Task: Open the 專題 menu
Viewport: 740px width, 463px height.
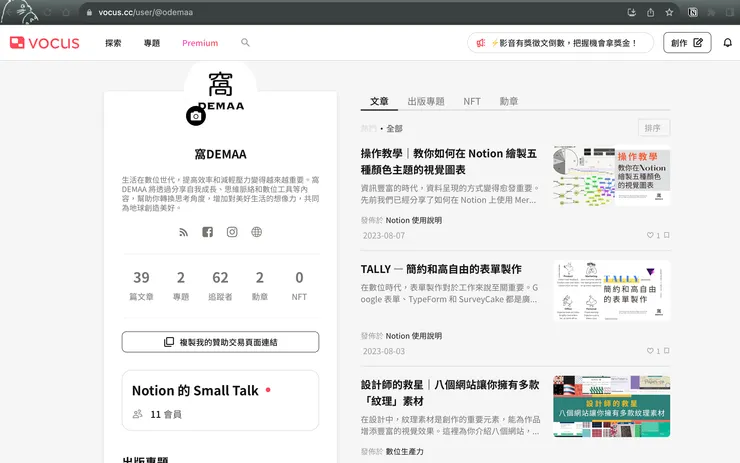Action: (152, 43)
